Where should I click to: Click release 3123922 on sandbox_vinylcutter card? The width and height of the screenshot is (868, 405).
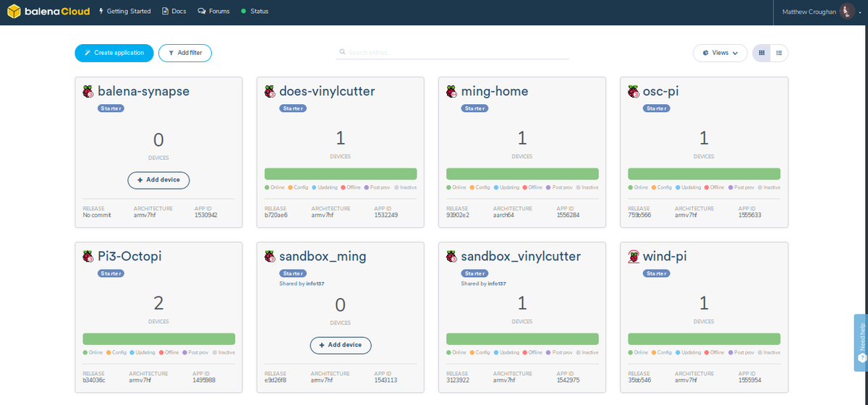[458, 380]
